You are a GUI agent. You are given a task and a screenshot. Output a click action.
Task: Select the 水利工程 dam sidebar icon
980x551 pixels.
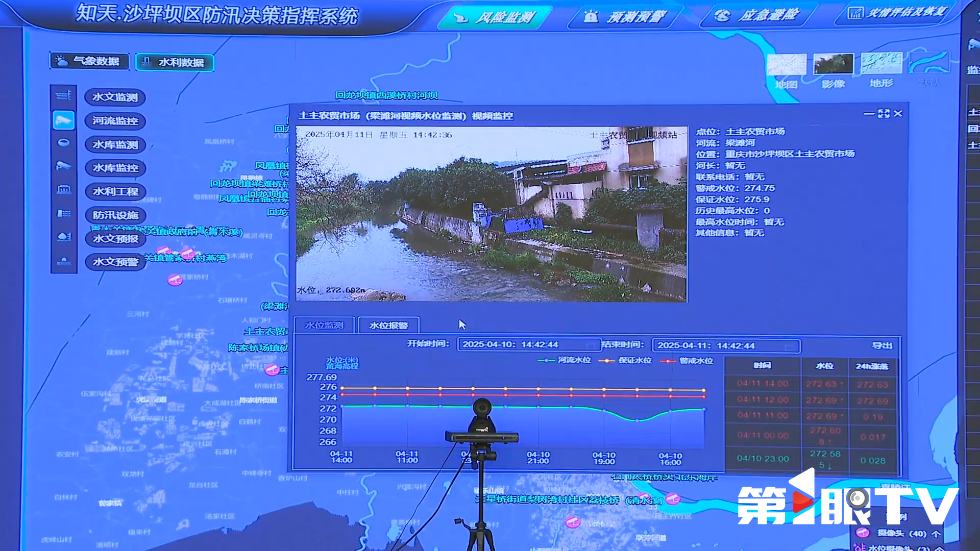[63, 190]
